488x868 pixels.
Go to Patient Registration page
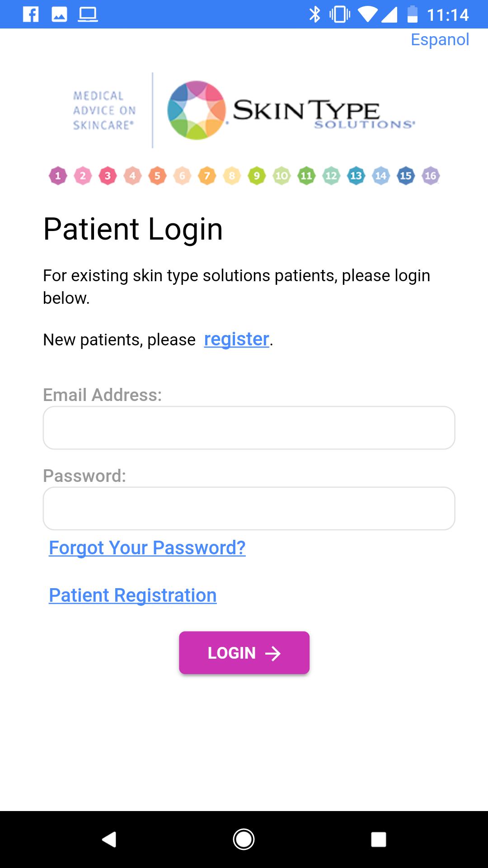(x=133, y=595)
